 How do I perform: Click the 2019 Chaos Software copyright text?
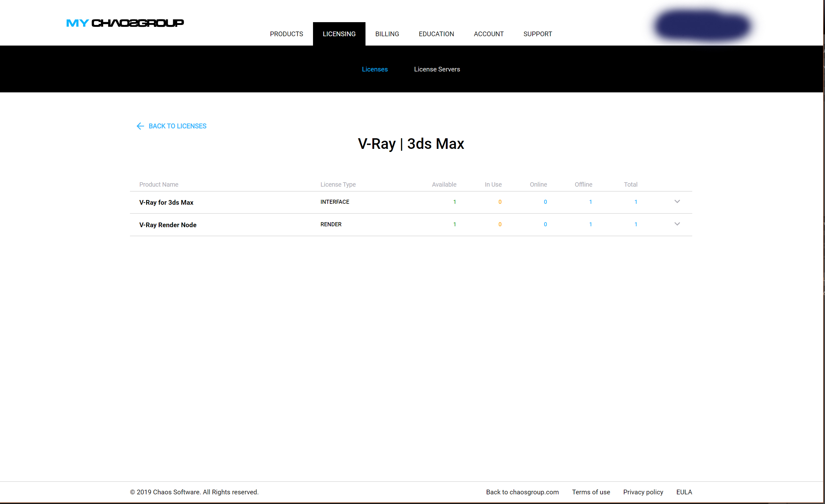194,492
